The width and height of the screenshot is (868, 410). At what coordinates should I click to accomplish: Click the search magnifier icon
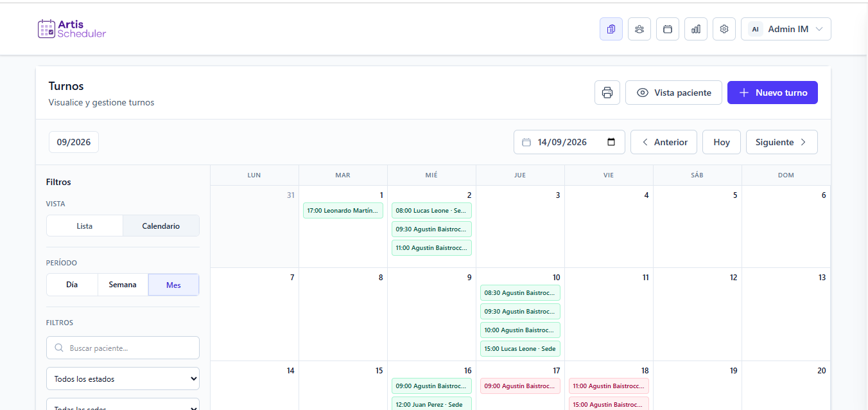tap(59, 348)
